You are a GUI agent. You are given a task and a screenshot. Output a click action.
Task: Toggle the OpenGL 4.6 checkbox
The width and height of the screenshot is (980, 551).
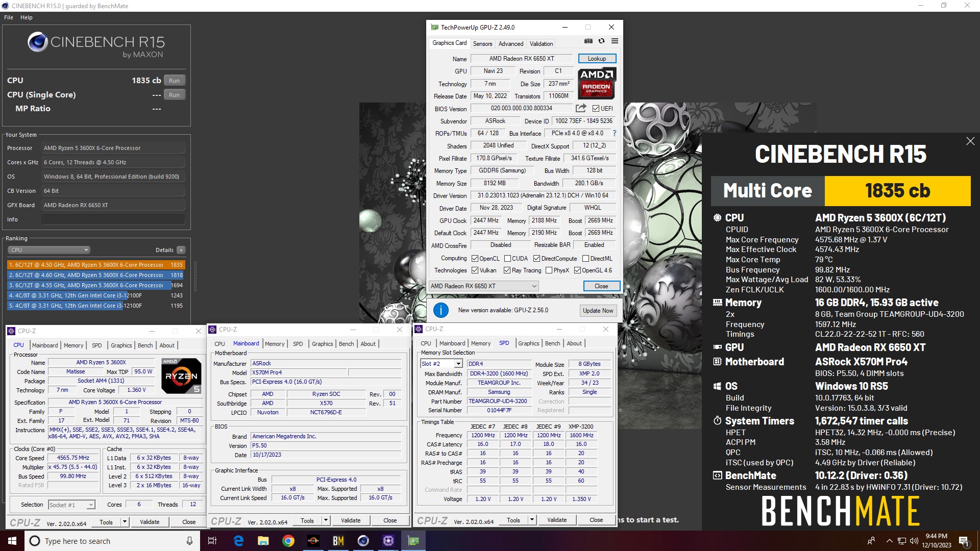click(578, 270)
